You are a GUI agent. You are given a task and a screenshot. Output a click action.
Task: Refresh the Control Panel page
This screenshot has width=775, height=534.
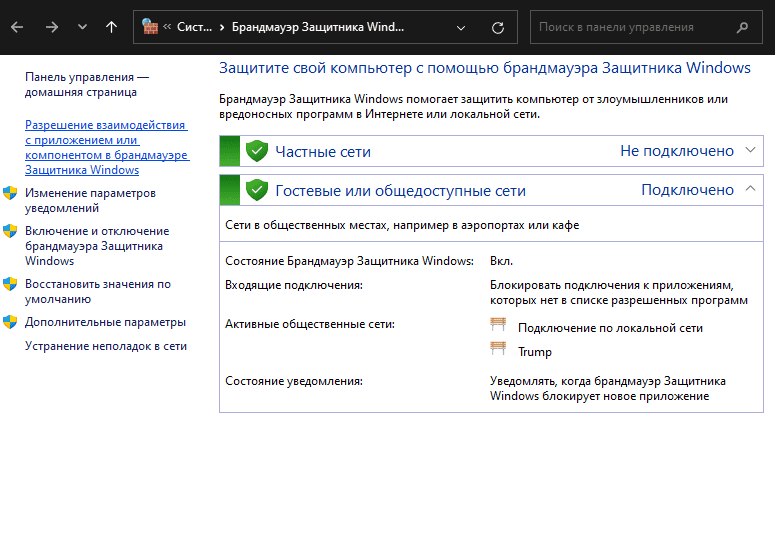coord(498,28)
